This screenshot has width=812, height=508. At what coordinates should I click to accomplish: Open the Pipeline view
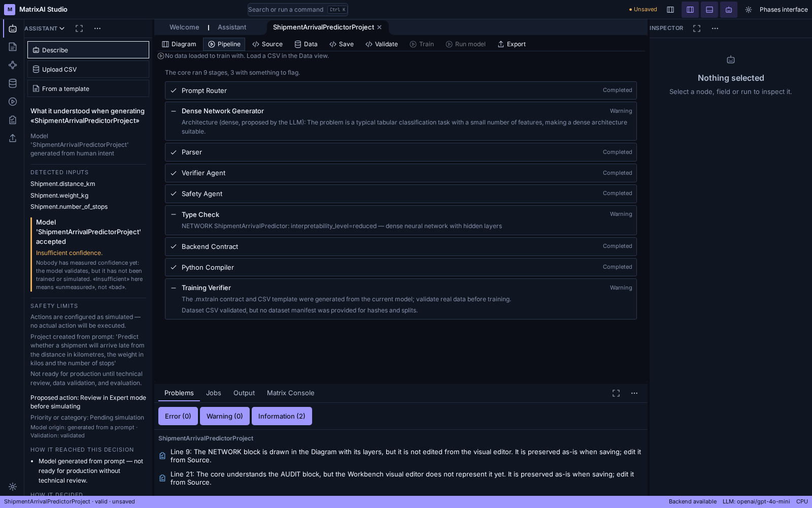pos(224,44)
